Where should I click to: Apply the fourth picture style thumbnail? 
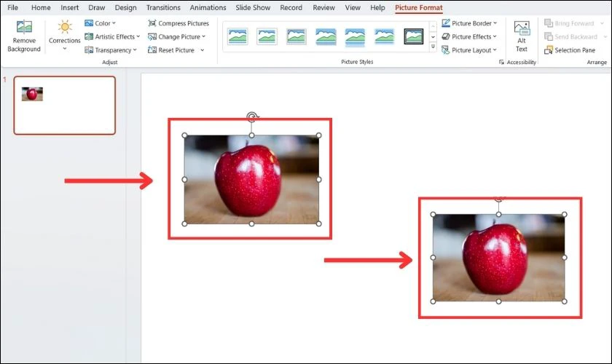(326, 36)
